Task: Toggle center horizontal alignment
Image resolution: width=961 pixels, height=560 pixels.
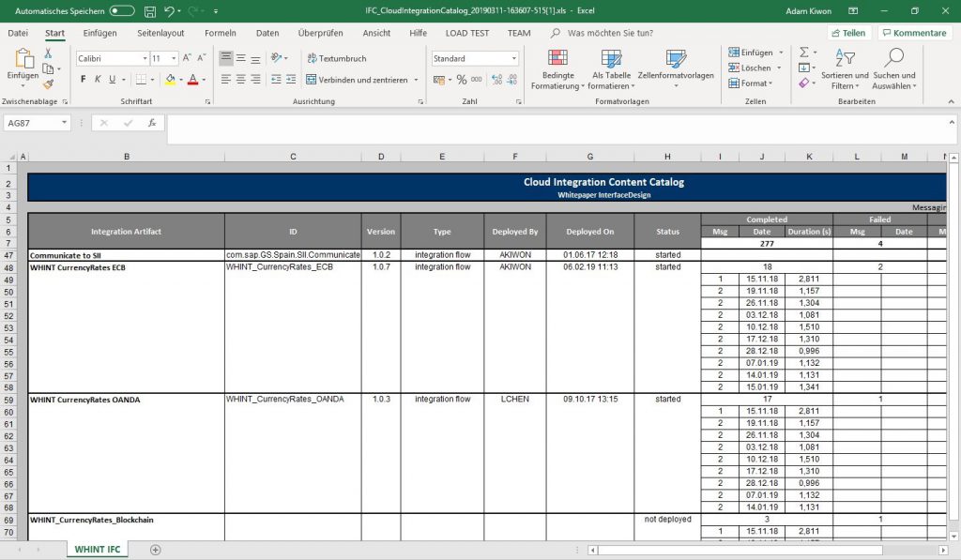Action: tap(241, 80)
